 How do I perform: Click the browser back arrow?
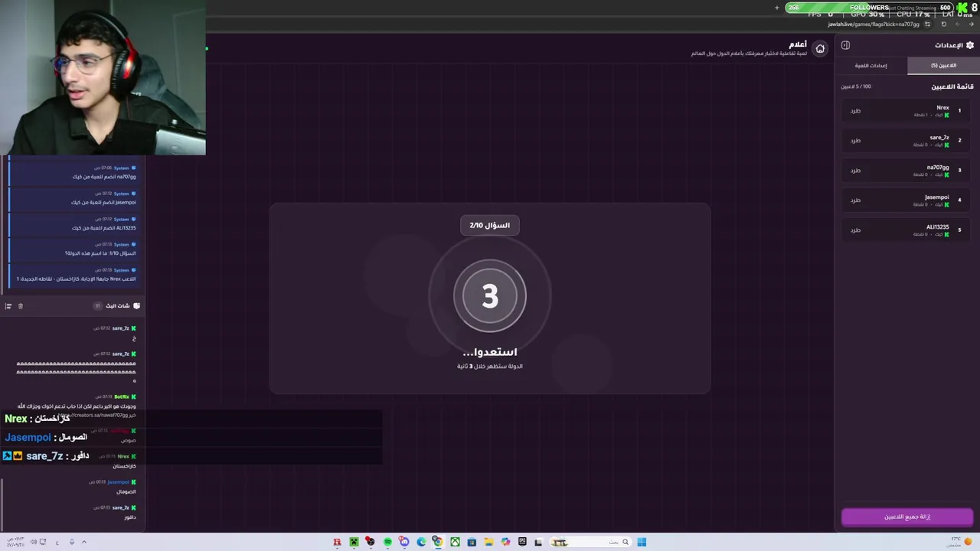tap(972, 24)
